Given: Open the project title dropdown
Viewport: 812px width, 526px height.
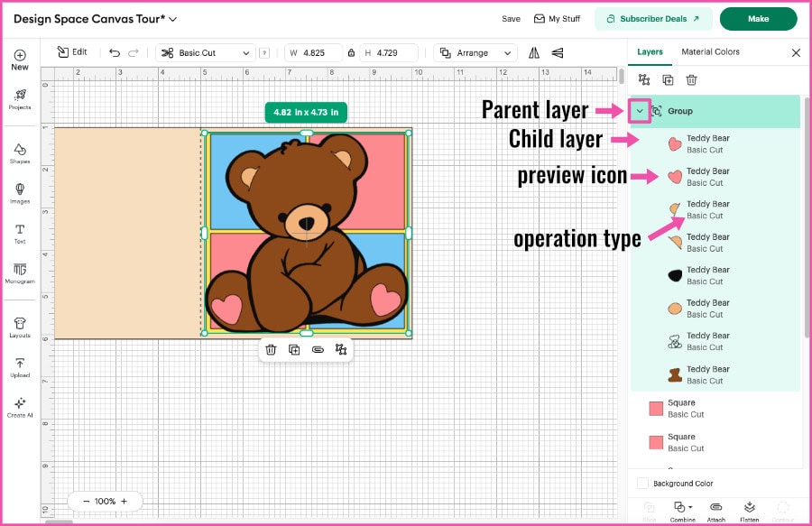Looking at the screenshot, I should (x=173, y=19).
